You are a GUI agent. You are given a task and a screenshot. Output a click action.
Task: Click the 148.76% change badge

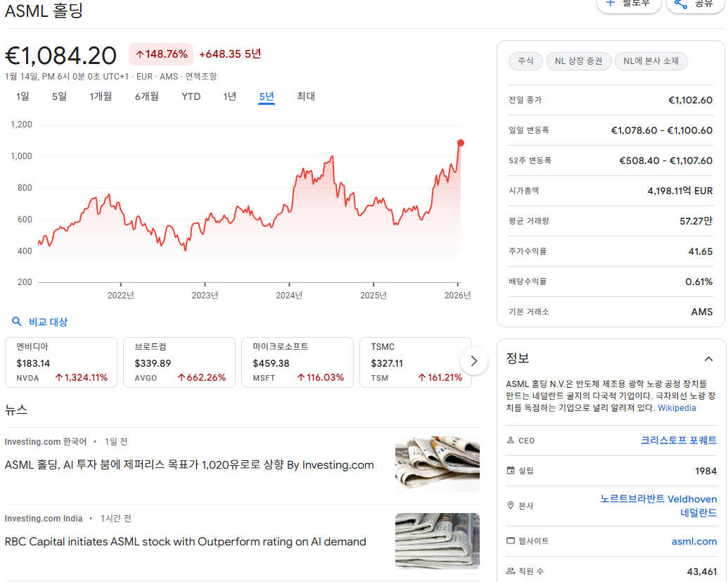161,54
